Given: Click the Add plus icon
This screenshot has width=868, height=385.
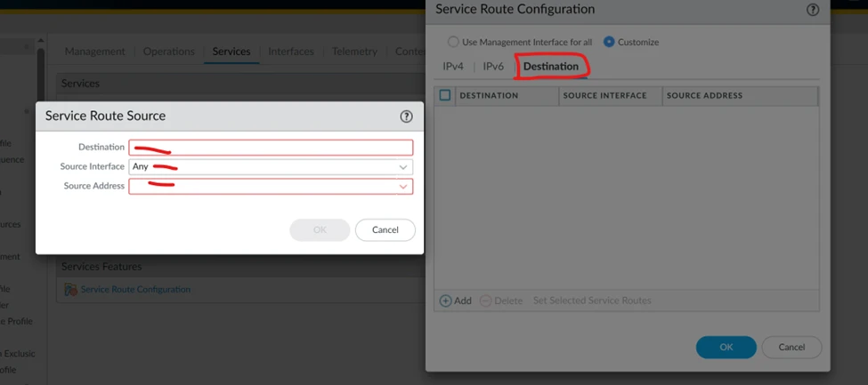Looking at the screenshot, I should 446,301.
